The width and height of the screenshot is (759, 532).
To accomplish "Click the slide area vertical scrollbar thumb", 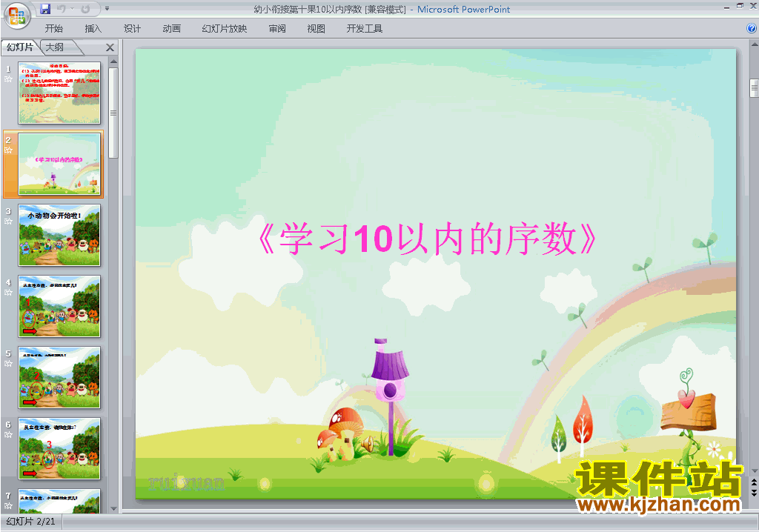I will (x=754, y=88).
